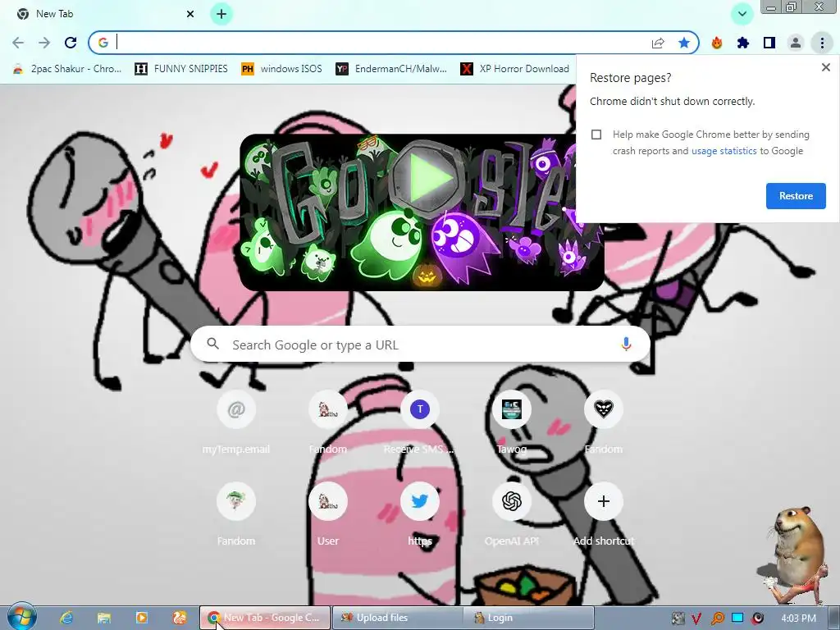Go forward with the forward arrow
Image resolution: width=840 pixels, height=630 pixels.
[44, 43]
